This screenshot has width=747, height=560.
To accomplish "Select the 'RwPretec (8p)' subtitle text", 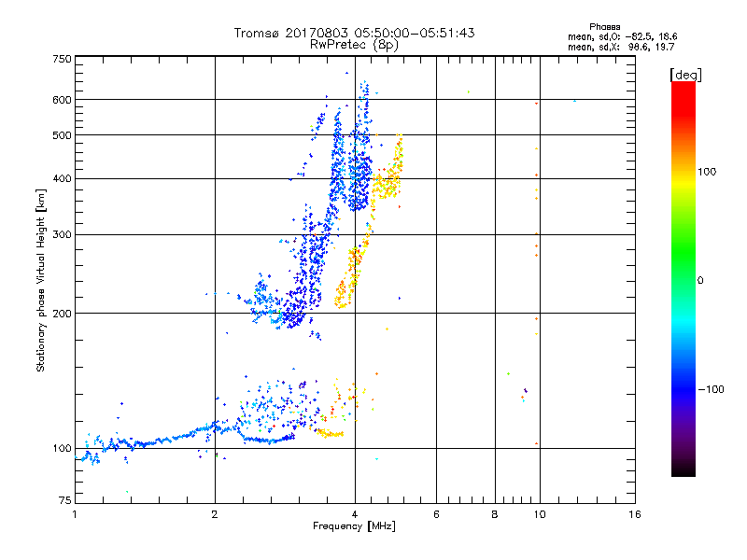I will (x=354, y=45).
